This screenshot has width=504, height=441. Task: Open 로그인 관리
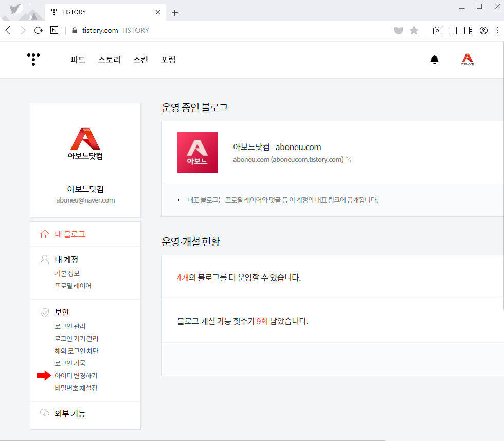[x=70, y=326]
